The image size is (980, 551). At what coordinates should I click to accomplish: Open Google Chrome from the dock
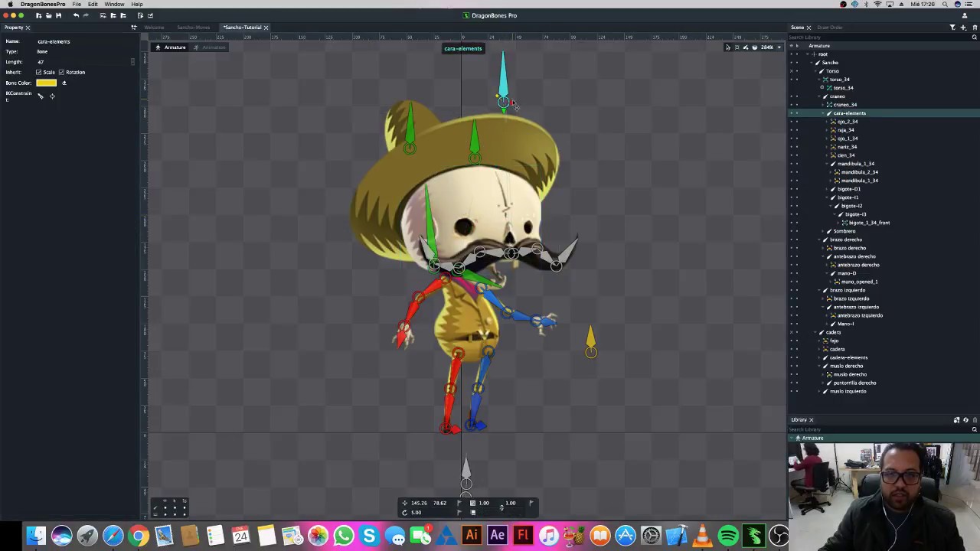[139, 535]
